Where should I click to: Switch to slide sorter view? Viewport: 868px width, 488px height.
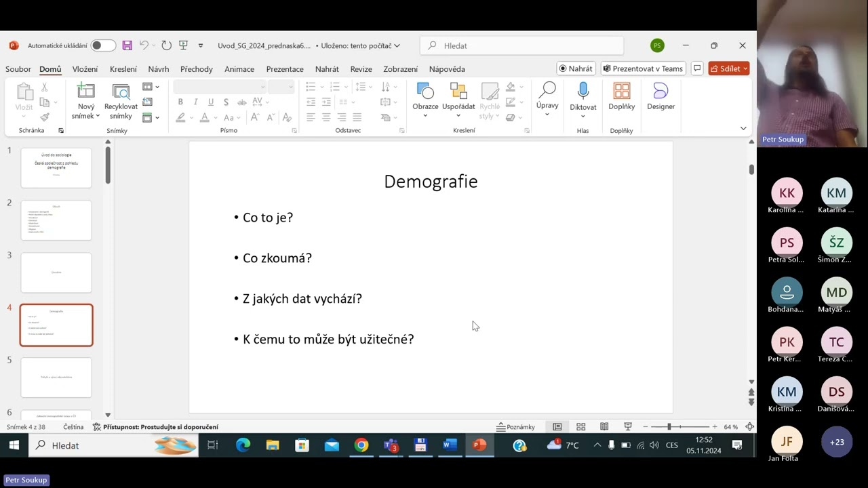(580, 427)
